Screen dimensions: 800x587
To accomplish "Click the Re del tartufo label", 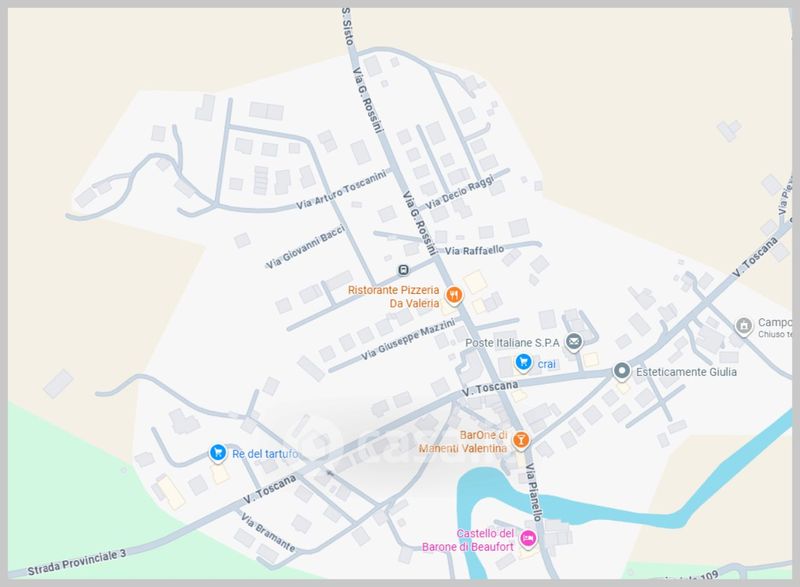I will pyautogui.click(x=265, y=454).
